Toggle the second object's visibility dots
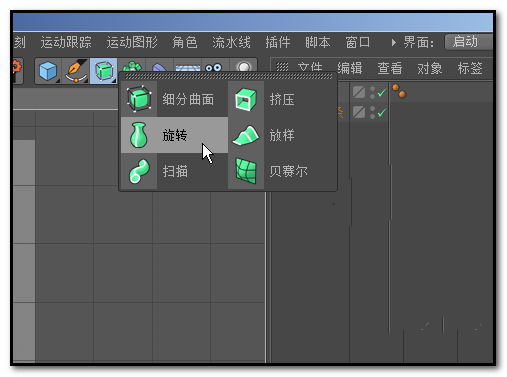Viewport: 507px width, 377px height. 372,112
